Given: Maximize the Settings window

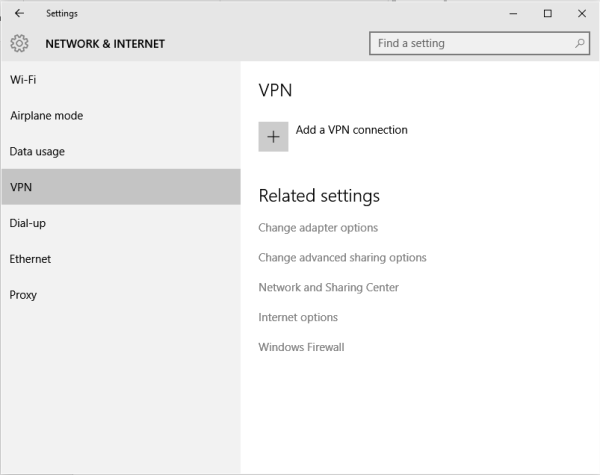Looking at the screenshot, I should pos(547,14).
